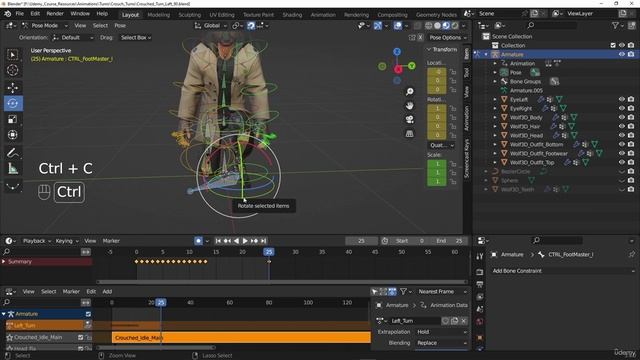This screenshot has width=640, height=360.
Task: Click first Scale value field
Action: (x=436, y=164)
